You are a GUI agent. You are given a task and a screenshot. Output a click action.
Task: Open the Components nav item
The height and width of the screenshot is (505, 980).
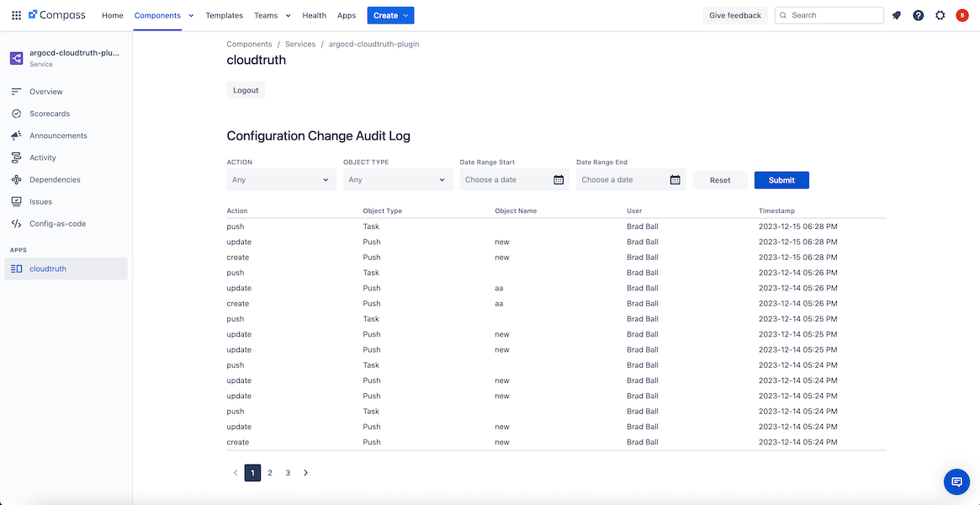(157, 16)
